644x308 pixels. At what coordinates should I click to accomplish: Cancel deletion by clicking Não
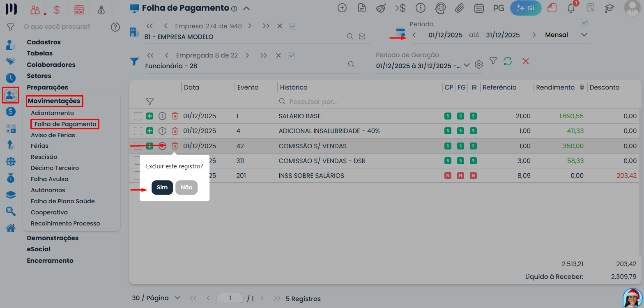point(186,187)
